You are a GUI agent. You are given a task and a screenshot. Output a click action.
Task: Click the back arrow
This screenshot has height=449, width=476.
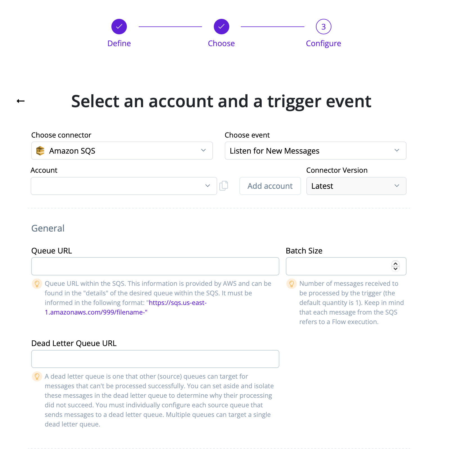pos(20,100)
